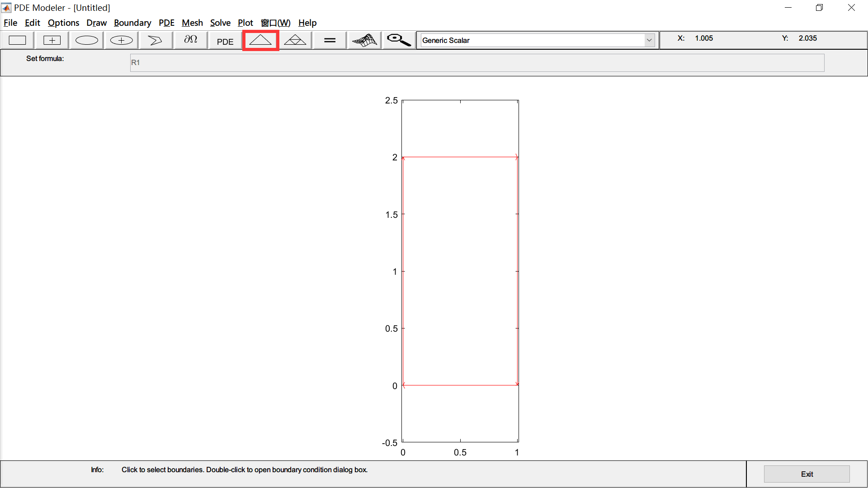Solve the PDE using the = icon

click(x=329, y=40)
